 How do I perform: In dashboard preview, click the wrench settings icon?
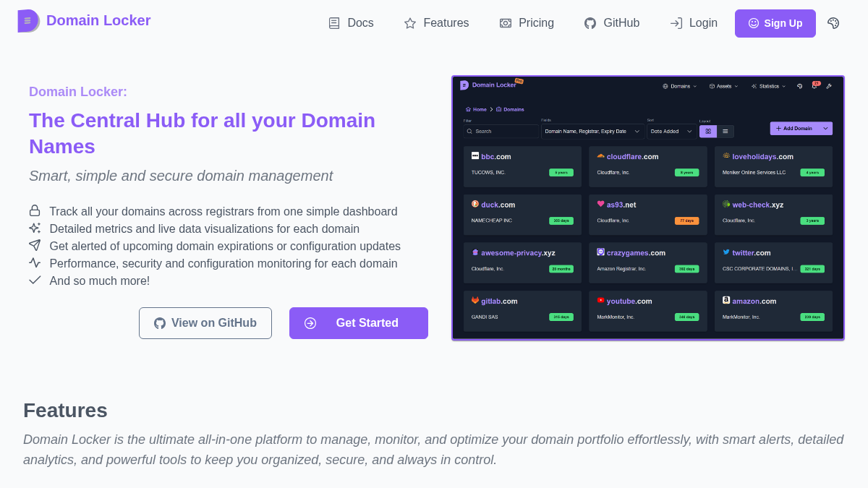click(829, 86)
